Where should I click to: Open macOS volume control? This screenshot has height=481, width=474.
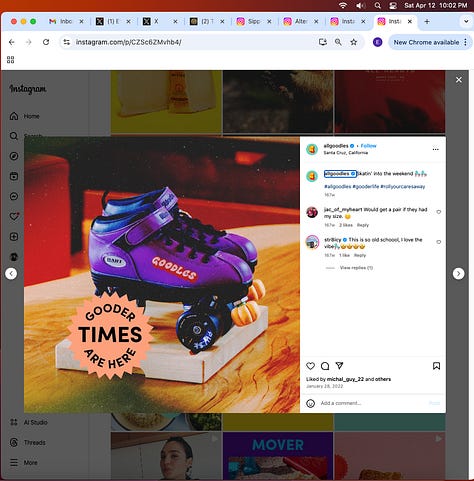[x=360, y=5]
